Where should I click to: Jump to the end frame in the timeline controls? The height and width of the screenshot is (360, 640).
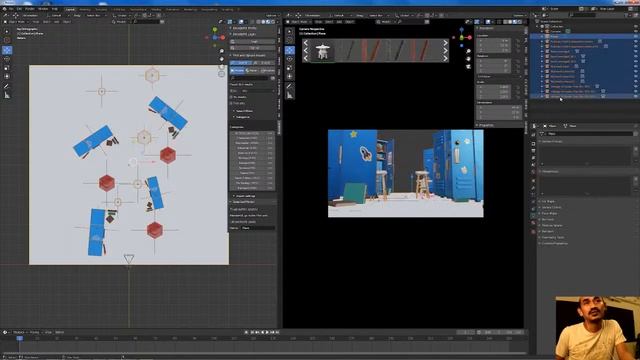278,332
